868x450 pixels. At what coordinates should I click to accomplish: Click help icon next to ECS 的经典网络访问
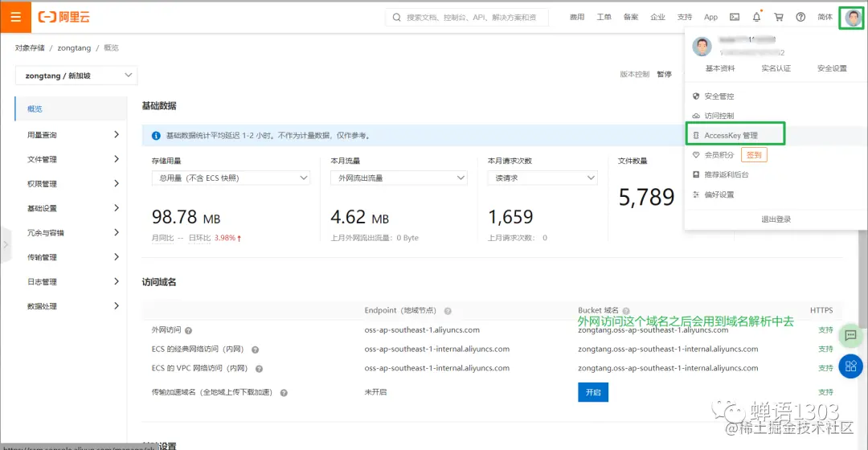(256, 350)
